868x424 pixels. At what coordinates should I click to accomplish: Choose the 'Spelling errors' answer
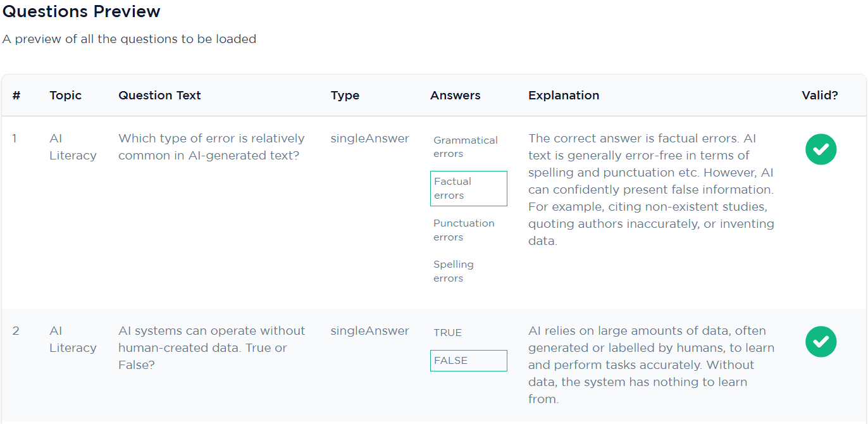454,271
